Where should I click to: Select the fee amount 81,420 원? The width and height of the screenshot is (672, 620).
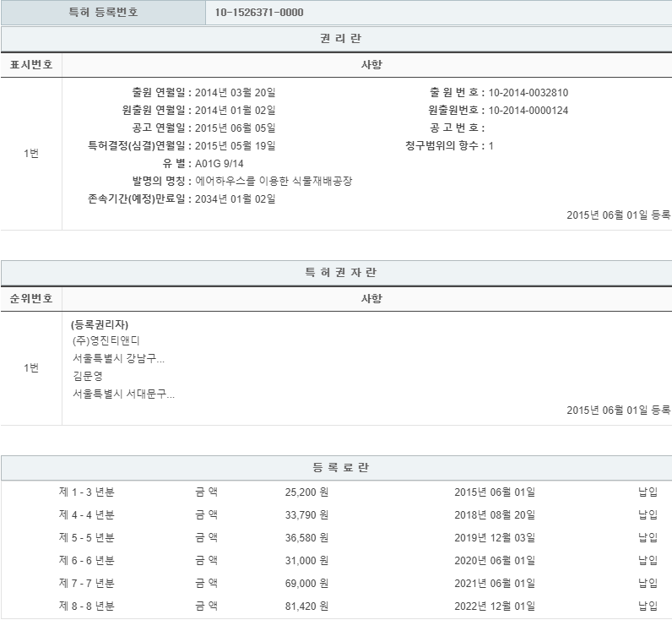click(306, 606)
